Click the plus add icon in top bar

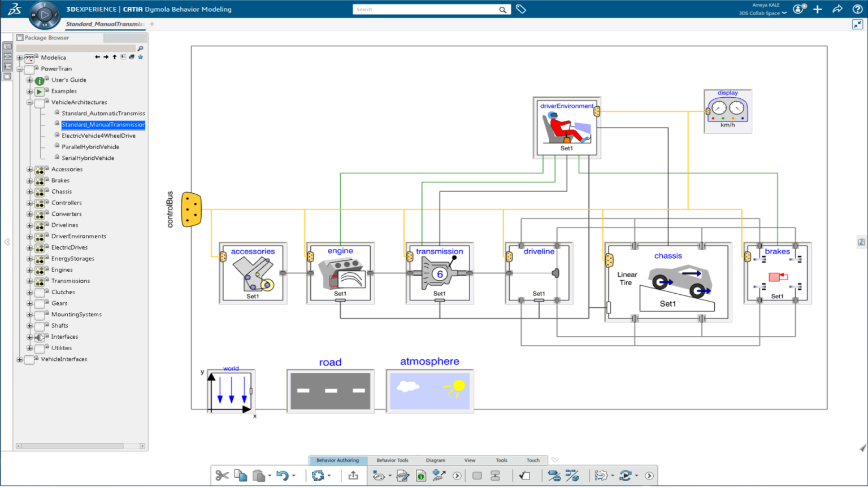[x=818, y=9]
